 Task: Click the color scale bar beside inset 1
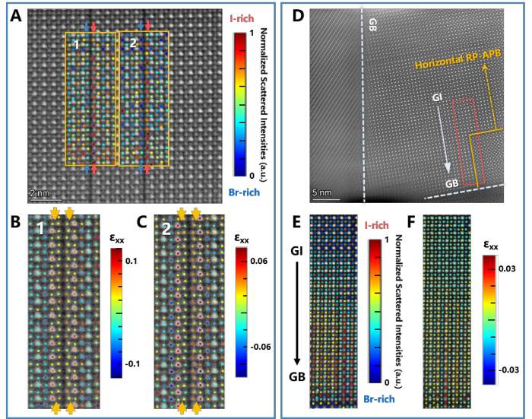(116, 312)
